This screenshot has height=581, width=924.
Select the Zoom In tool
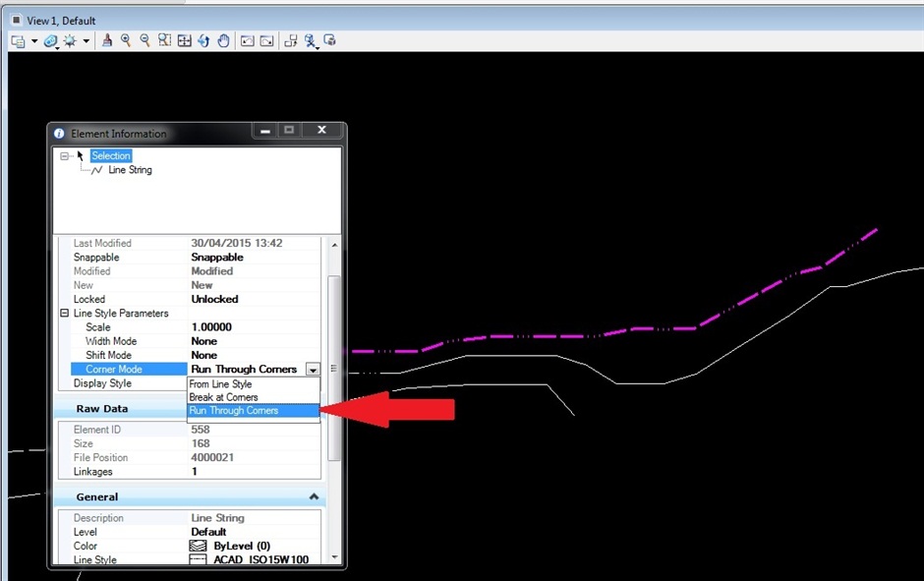[125, 40]
